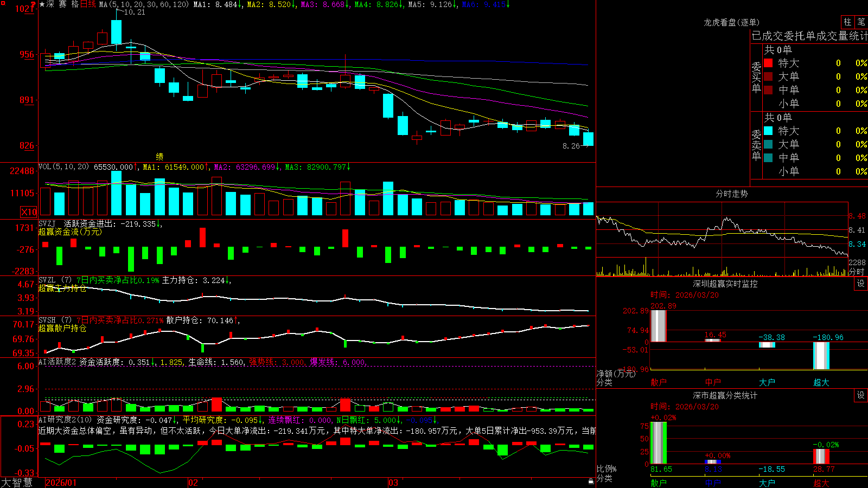Click the red 特大 buy-order color swatch
Screen dimensions: 868x488
[768, 63]
